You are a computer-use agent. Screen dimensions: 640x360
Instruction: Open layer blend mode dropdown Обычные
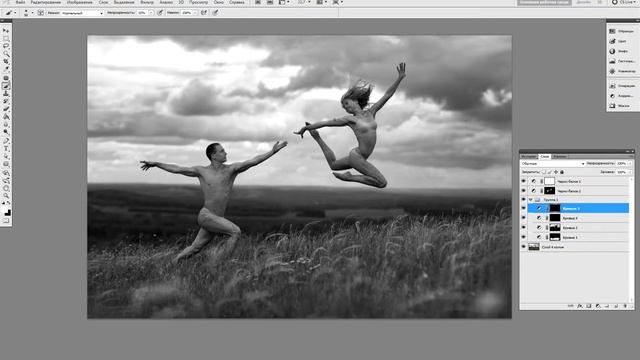tap(553, 163)
